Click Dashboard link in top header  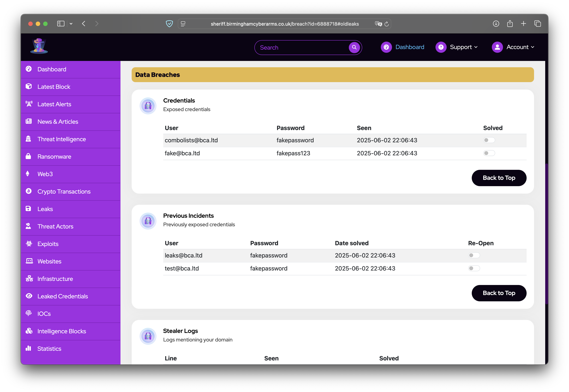(409, 47)
